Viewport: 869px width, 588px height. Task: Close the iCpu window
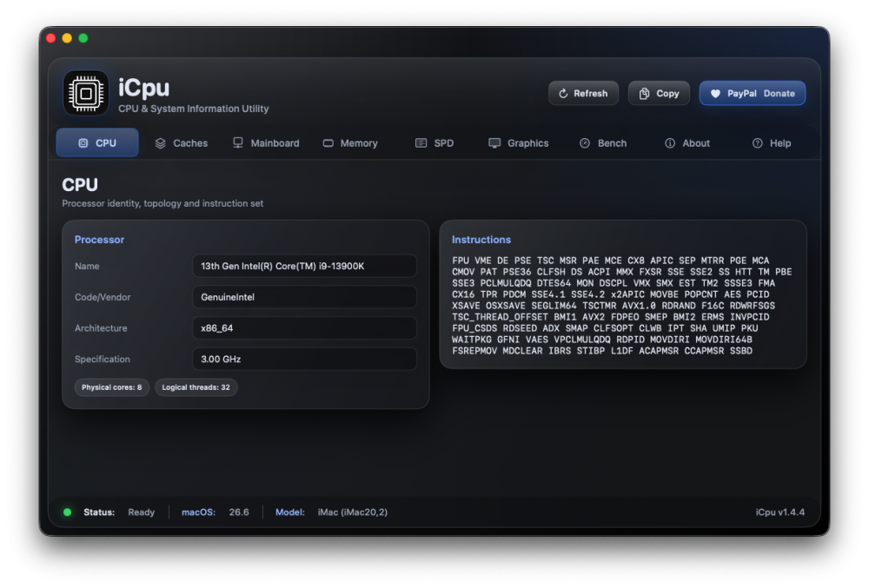click(51, 38)
